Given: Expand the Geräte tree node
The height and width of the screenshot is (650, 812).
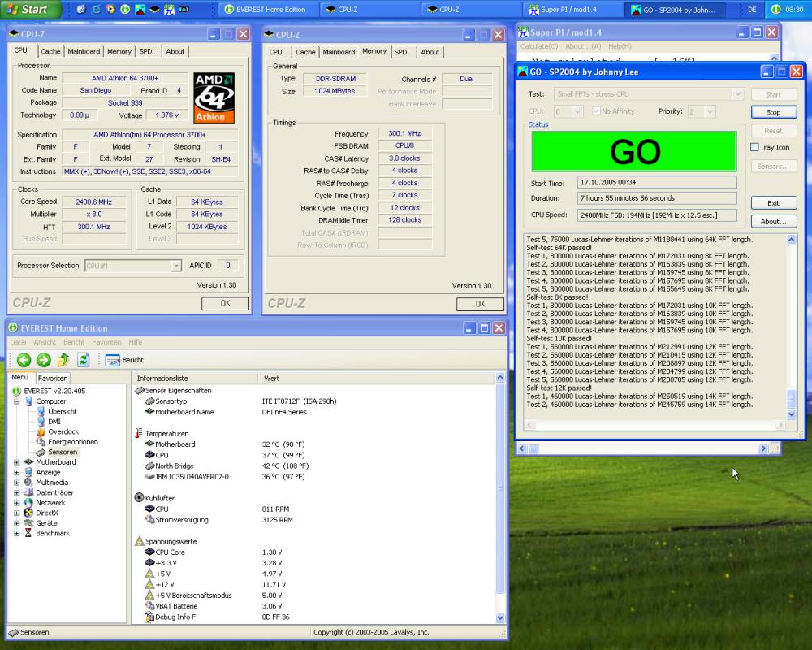Looking at the screenshot, I should [x=16, y=523].
